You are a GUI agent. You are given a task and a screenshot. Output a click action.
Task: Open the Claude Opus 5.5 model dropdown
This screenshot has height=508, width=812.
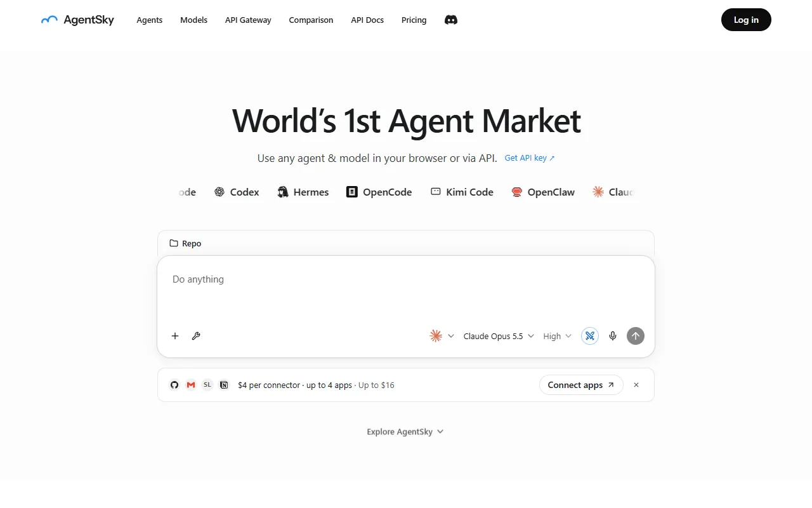click(499, 336)
